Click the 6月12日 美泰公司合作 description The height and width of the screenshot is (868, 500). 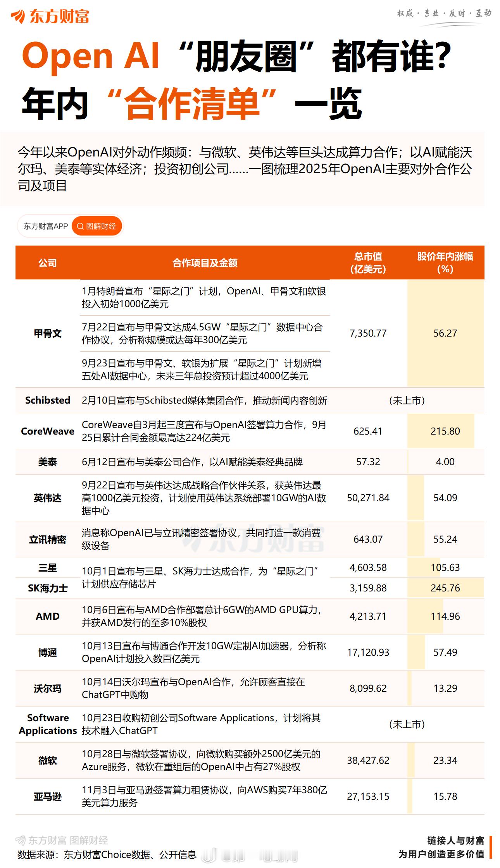192,462
